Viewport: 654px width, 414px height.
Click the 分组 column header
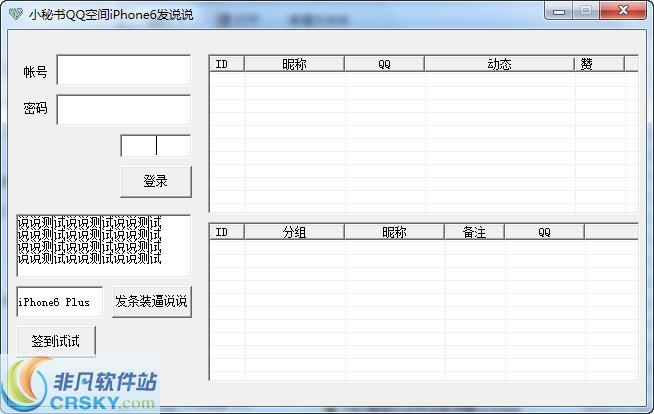click(294, 232)
